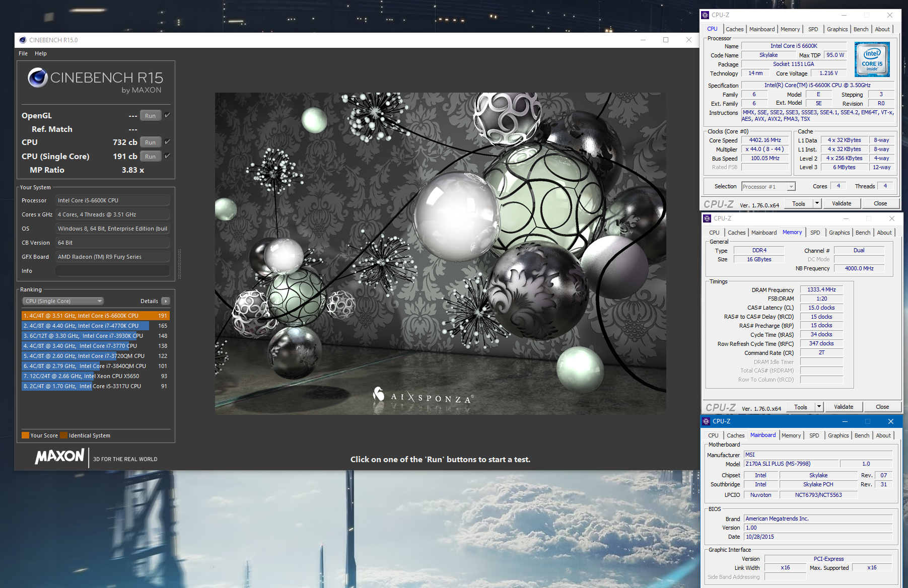Toggle the OpenGL test checkbox
The height and width of the screenshot is (588, 908).
(x=167, y=115)
